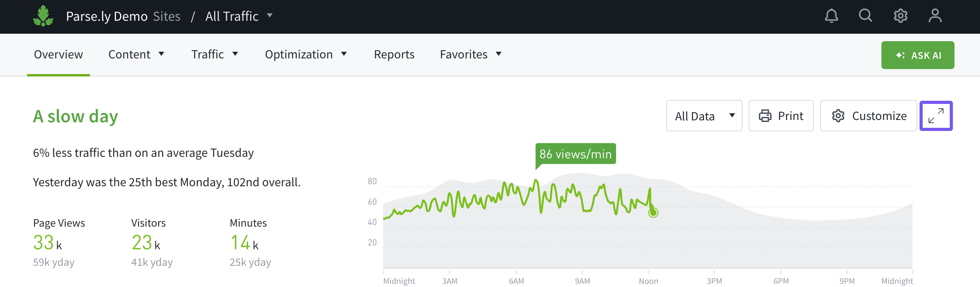
Task: Open search with the magnifier icon
Action: click(x=865, y=16)
